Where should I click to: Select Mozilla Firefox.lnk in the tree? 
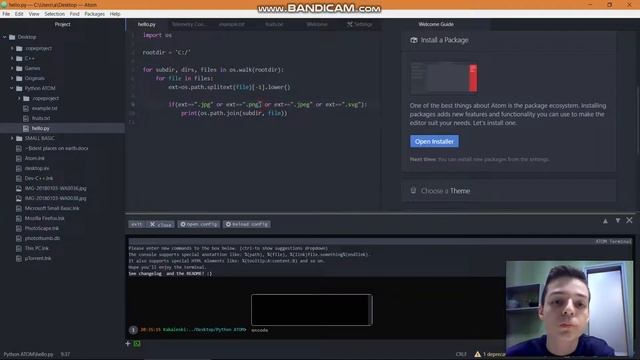[x=44, y=218]
